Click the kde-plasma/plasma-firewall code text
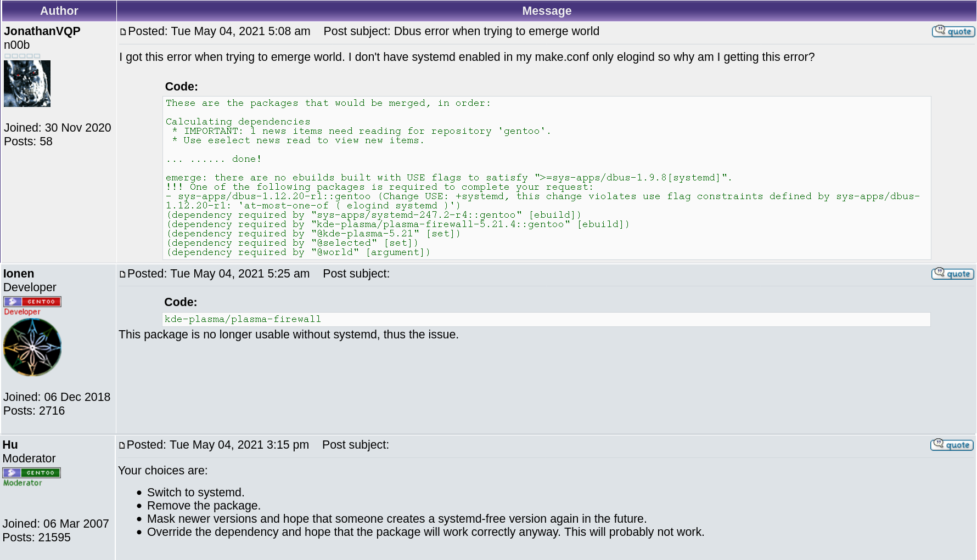This screenshot has height=560, width=977. pos(243,319)
